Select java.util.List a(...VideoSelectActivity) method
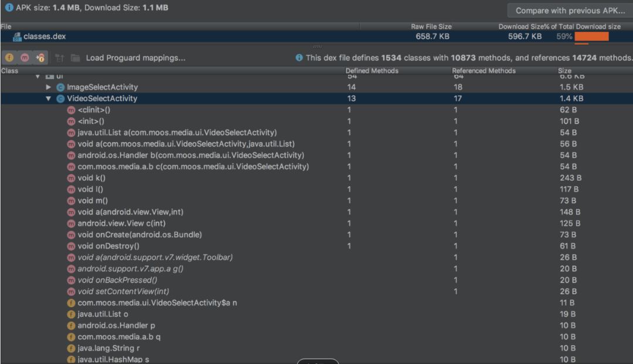The image size is (633, 364). tap(316, 132)
